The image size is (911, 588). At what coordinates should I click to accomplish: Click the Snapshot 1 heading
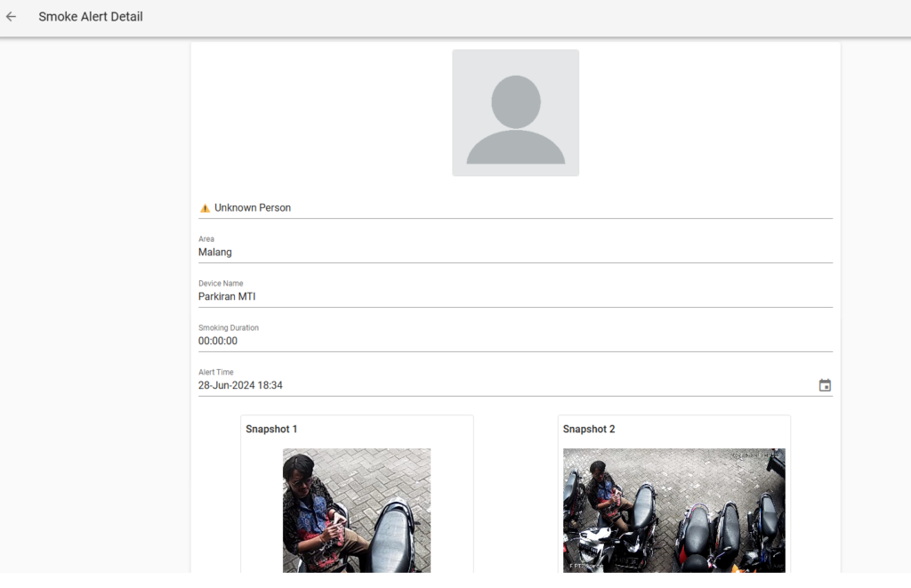click(x=271, y=429)
